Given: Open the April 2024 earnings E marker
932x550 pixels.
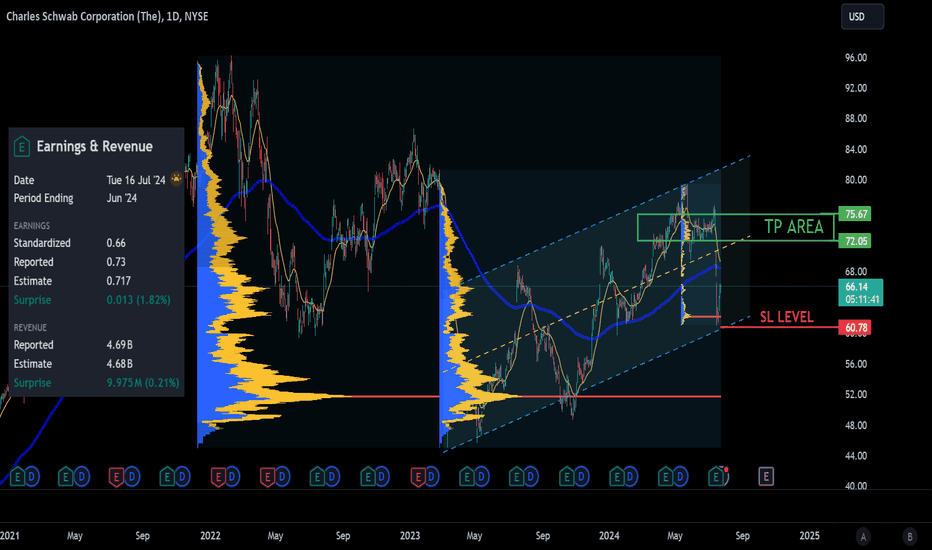Looking at the screenshot, I should 666,477.
